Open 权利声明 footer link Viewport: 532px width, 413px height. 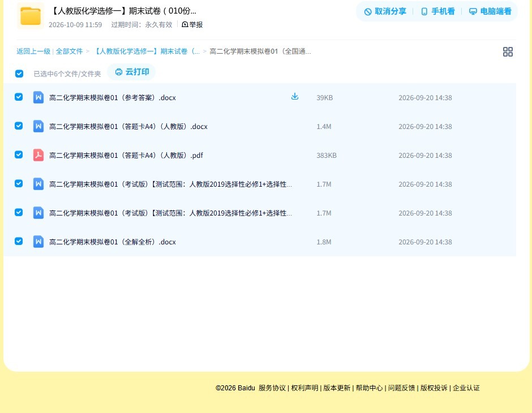(x=304, y=388)
